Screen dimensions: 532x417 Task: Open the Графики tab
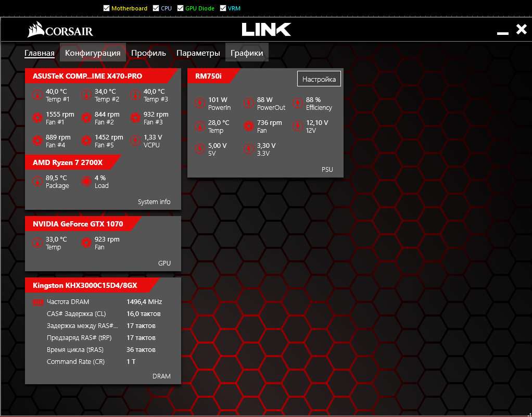pos(247,52)
